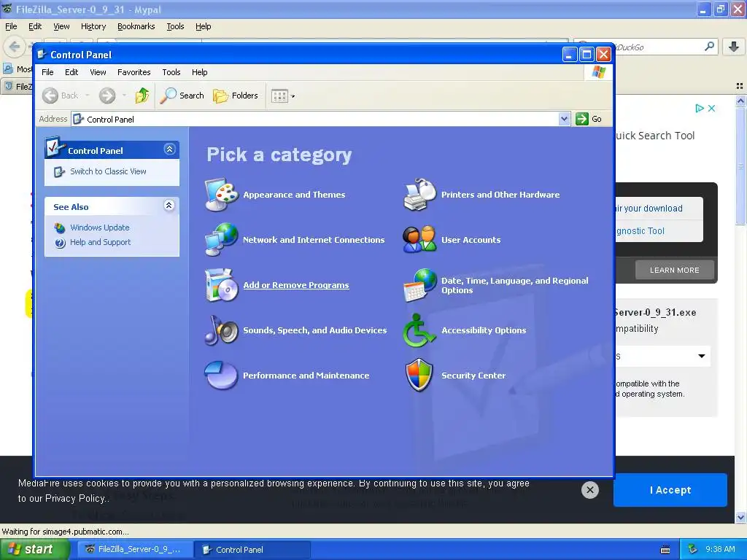Click the Date, Time, Language calendar icon
This screenshot has width=747, height=560.
pos(419,285)
